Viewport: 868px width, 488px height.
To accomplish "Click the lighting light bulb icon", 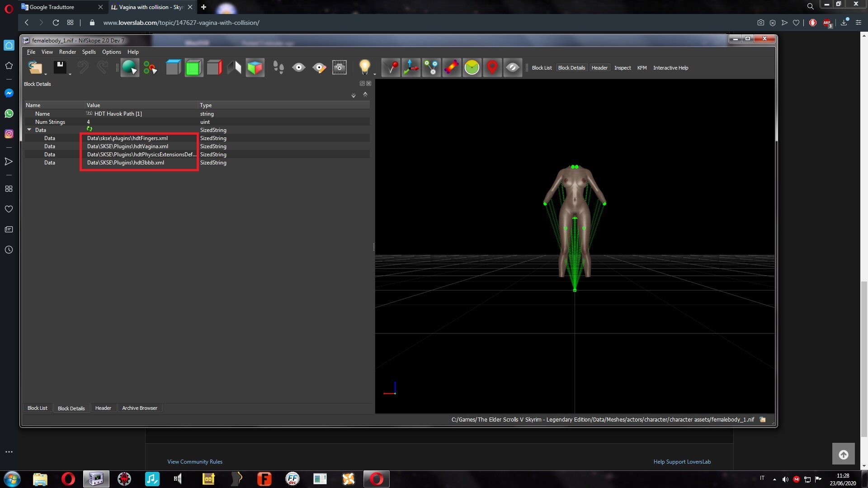I will pyautogui.click(x=364, y=67).
